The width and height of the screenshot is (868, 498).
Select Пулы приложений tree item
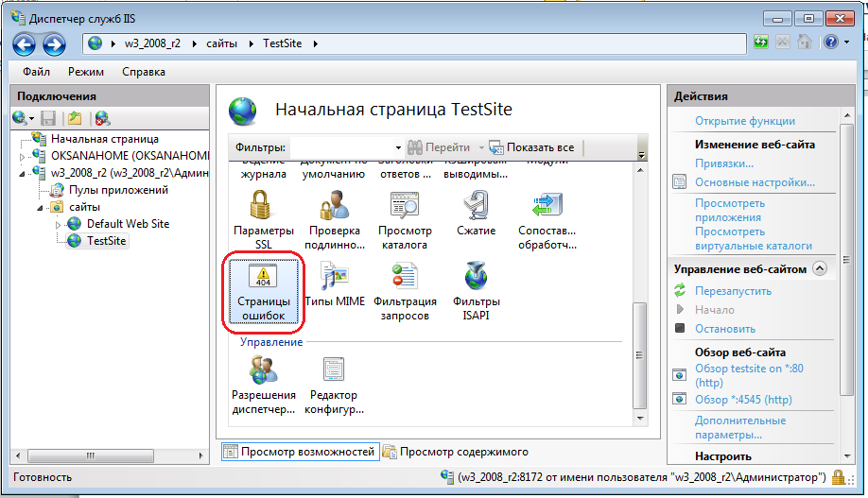click(x=118, y=190)
